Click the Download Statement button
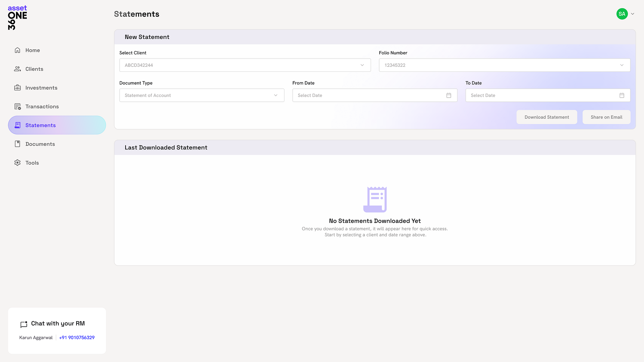 tap(547, 117)
